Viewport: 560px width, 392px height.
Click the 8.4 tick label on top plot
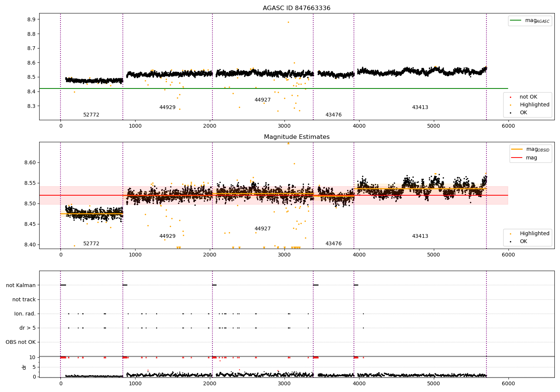point(31,91)
